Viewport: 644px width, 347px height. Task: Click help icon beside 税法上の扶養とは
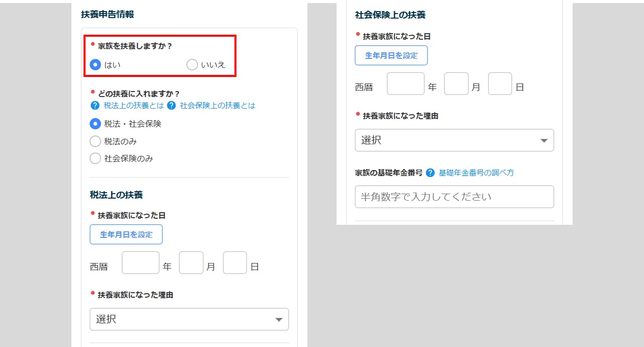pyautogui.click(x=95, y=106)
